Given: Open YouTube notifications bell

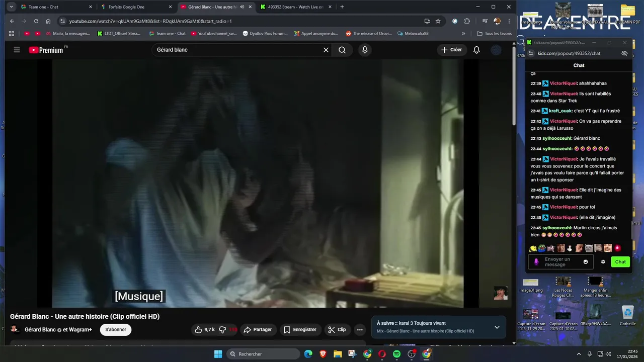Looking at the screenshot, I should (476, 50).
